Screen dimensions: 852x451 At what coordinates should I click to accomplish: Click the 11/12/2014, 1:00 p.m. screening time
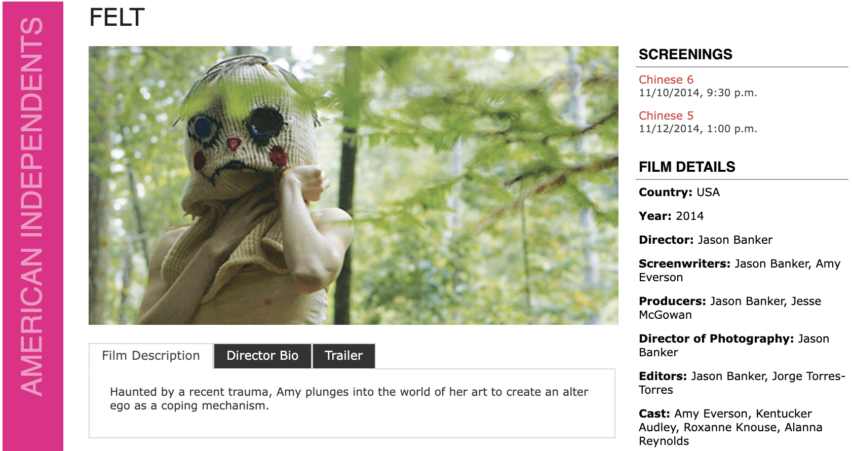tap(698, 129)
